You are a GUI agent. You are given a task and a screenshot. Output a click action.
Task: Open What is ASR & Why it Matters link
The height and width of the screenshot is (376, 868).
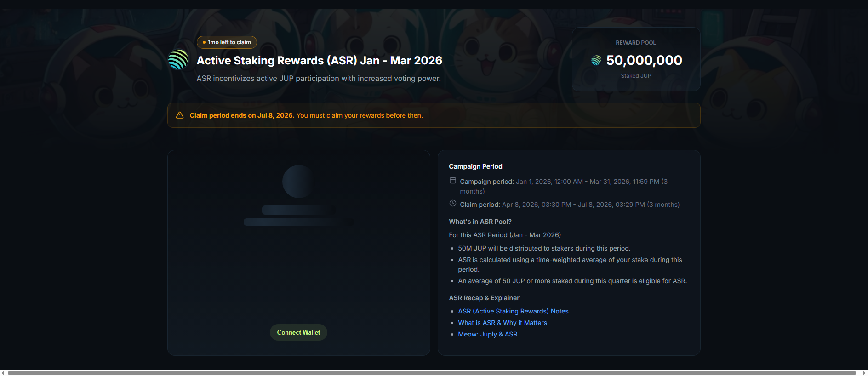[x=503, y=323]
